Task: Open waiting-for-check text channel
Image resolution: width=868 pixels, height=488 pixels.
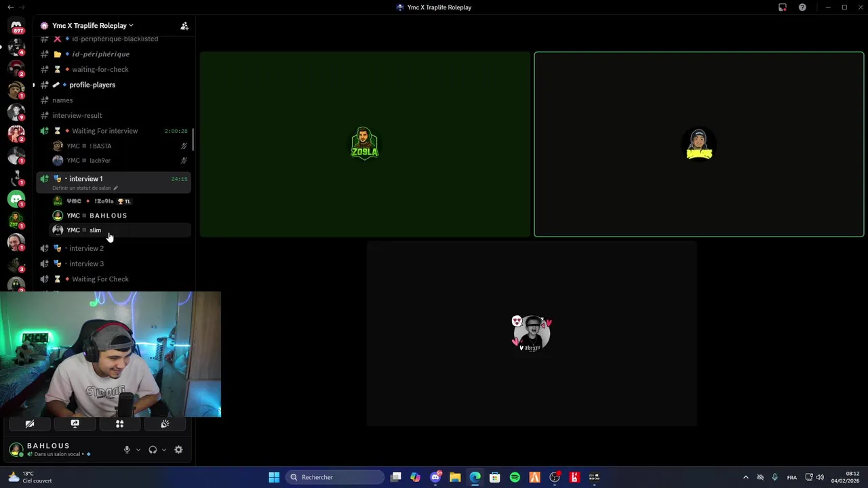Action: (x=114, y=69)
